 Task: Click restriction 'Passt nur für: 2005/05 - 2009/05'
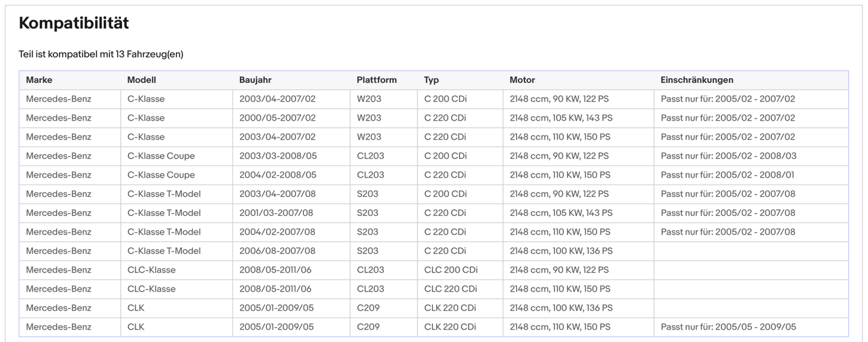(728, 327)
